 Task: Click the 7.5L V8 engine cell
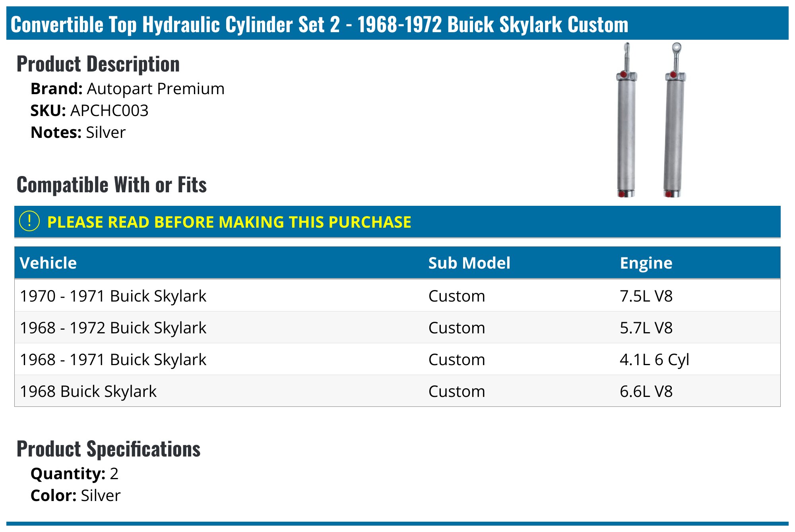pyautogui.click(x=646, y=296)
